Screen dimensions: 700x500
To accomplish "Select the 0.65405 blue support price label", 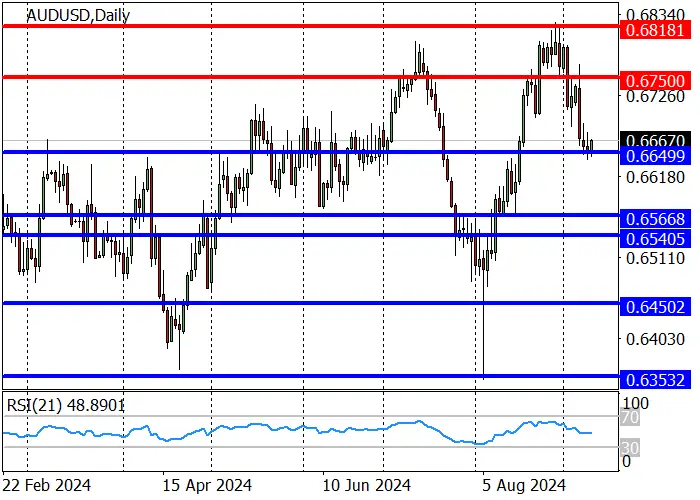I will [x=655, y=239].
